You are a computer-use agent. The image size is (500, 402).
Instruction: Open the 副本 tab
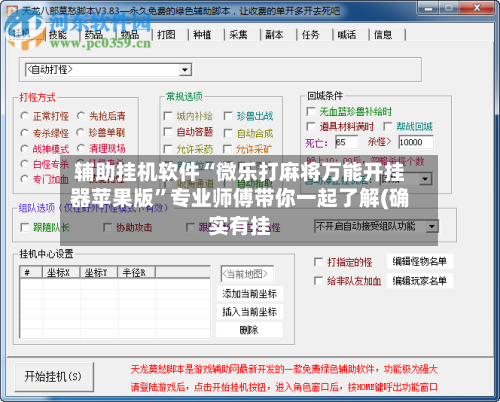[274, 35]
